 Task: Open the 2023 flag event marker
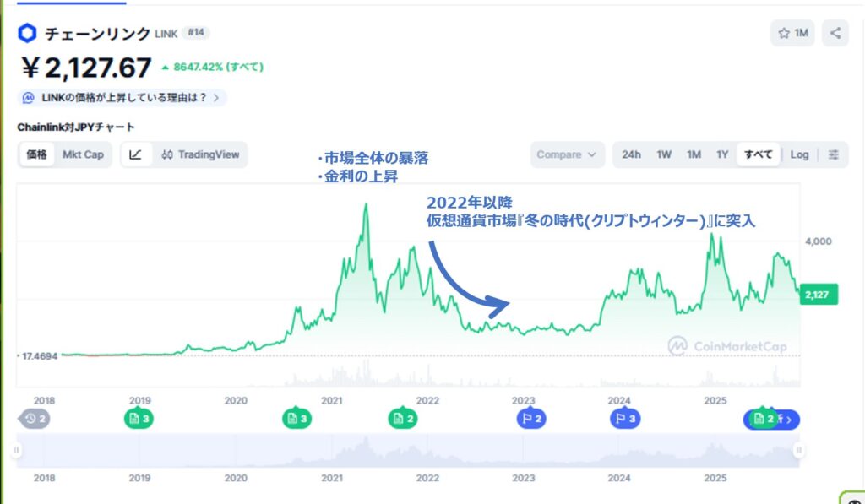tap(530, 418)
